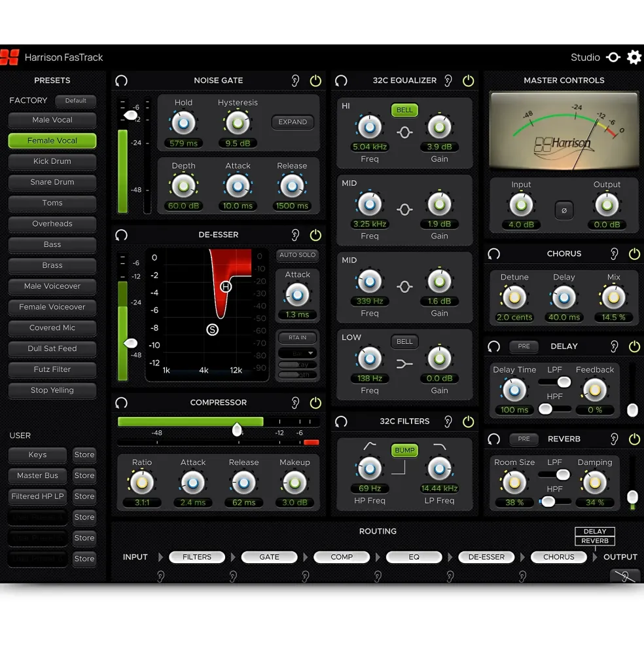Toggle LOW band shelf shape icon
Viewport: 644px width, 645px height.
404,364
